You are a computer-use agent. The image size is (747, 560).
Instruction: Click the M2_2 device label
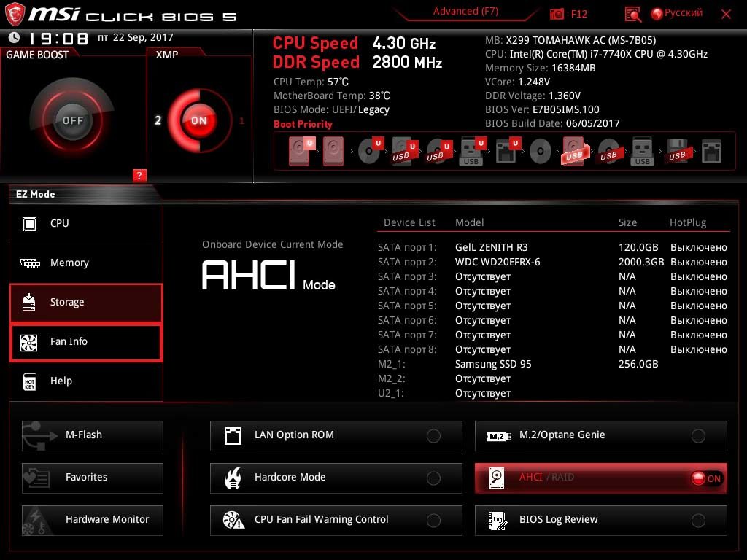tap(392, 378)
